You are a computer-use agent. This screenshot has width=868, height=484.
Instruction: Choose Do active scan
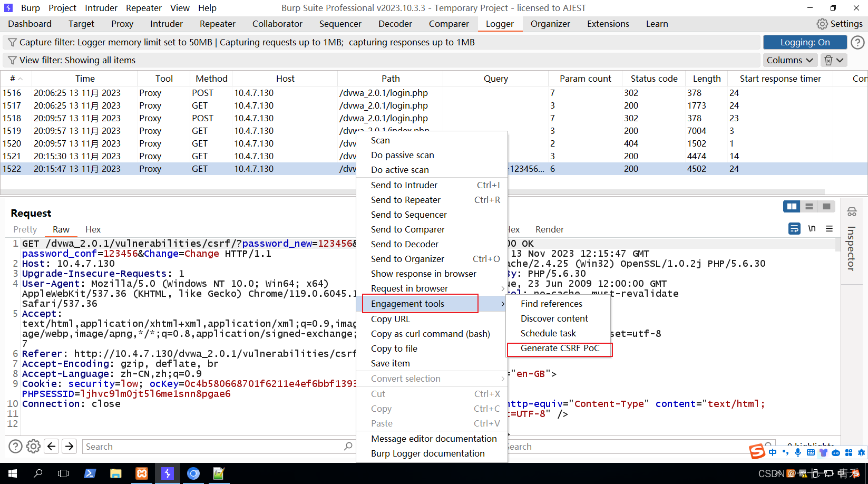point(432,170)
